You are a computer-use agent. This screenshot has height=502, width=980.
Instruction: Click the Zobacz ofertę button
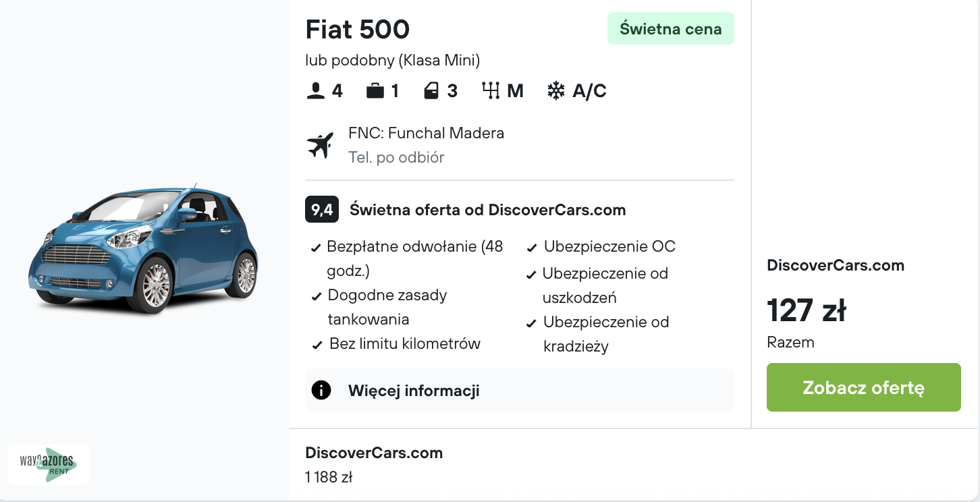pos(864,387)
